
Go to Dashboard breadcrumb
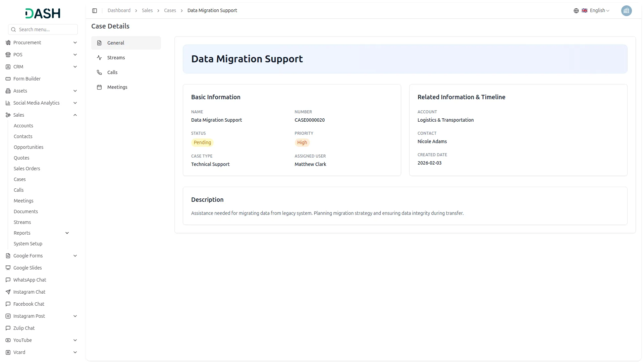coord(119,11)
